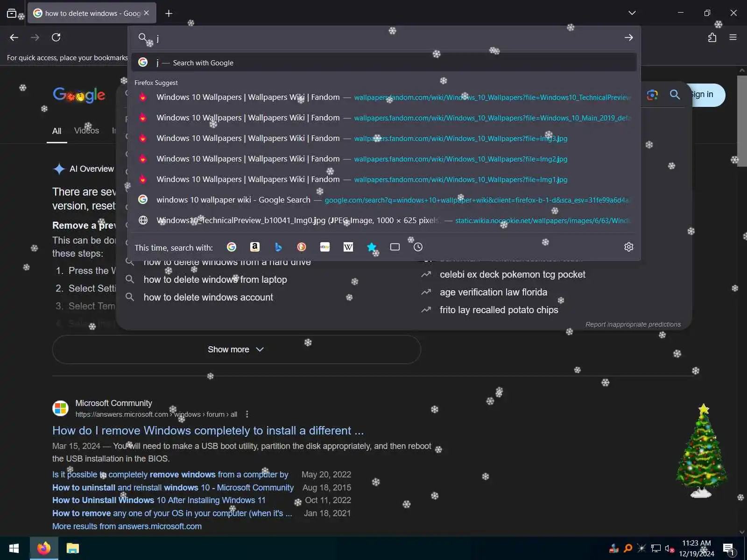The width and height of the screenshot is (747, 560).
Task: Open the Firefox extensions puzzle icon
Action: click(712, 37)
